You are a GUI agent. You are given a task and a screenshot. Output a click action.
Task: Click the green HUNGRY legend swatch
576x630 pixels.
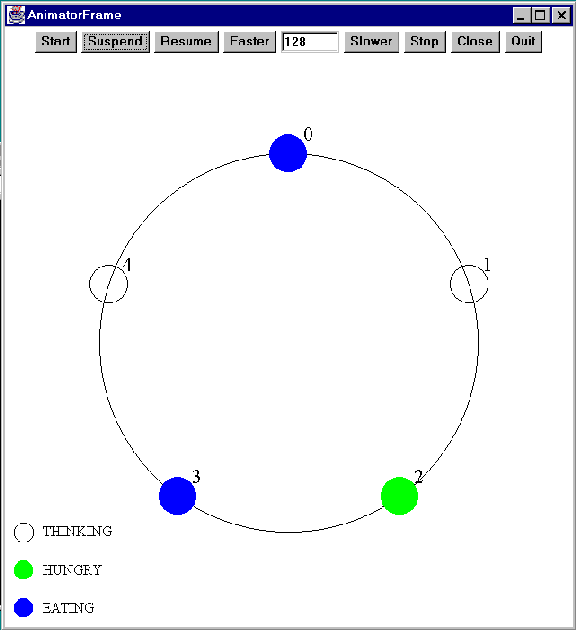point(23,570)
